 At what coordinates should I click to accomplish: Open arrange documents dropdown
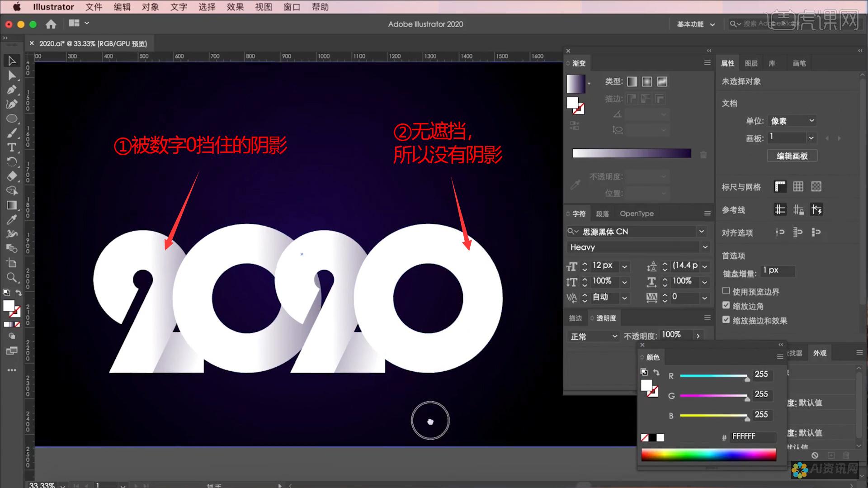pyautogui.click(x=79, y=23)
